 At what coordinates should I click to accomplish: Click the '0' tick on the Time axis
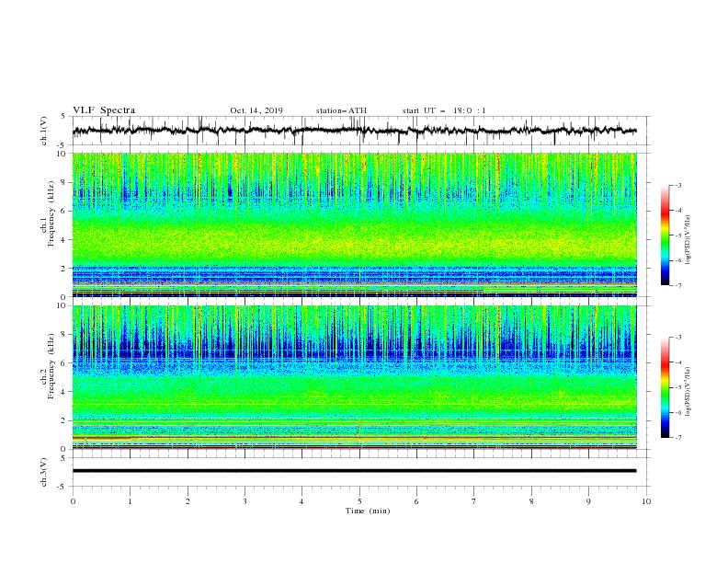(x=73, y=501)
